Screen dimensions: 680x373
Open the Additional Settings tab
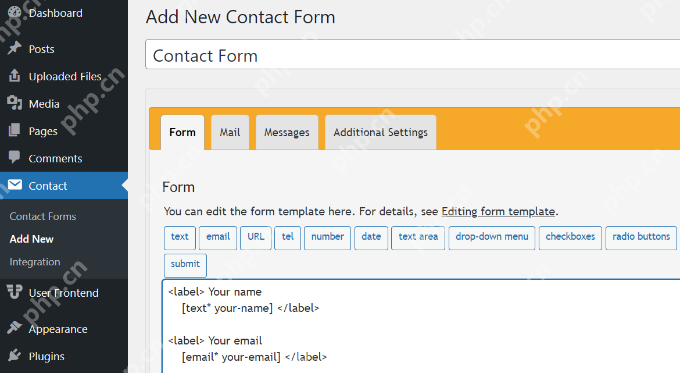click(380, 132)
